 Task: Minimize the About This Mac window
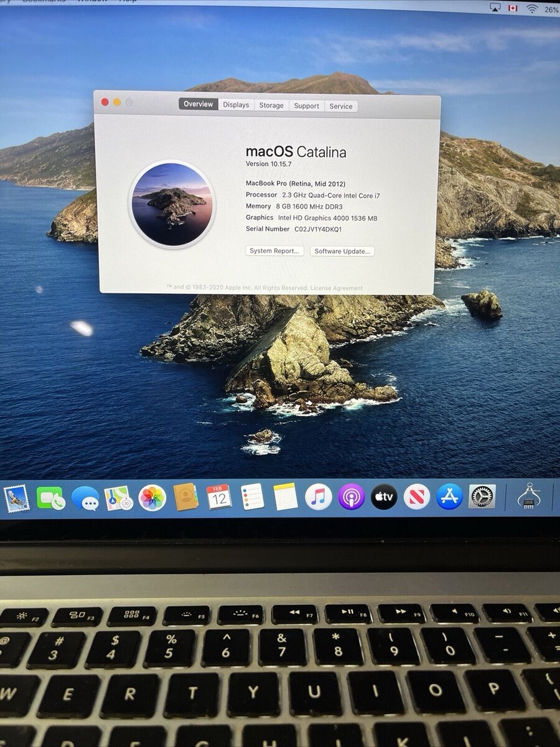(117, 102)
